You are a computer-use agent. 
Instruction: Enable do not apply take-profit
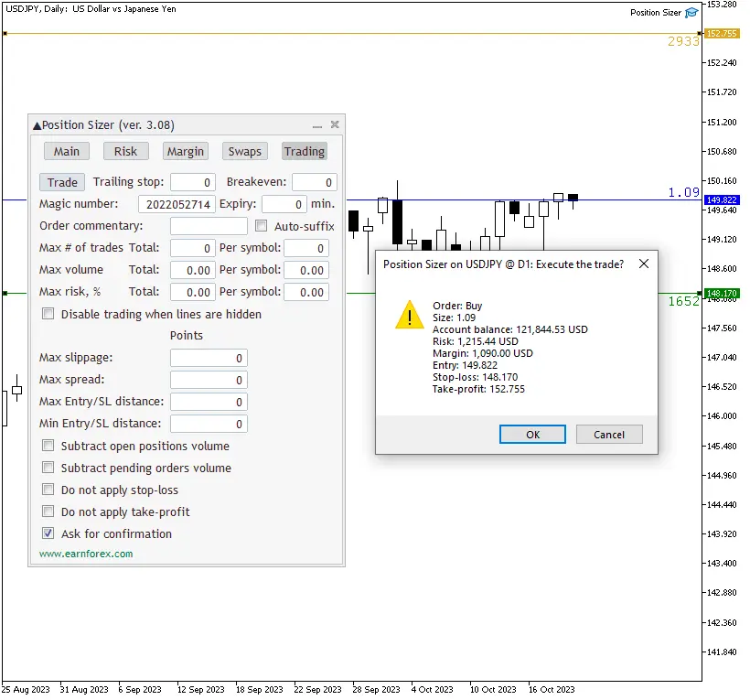(x=48, y=513)
